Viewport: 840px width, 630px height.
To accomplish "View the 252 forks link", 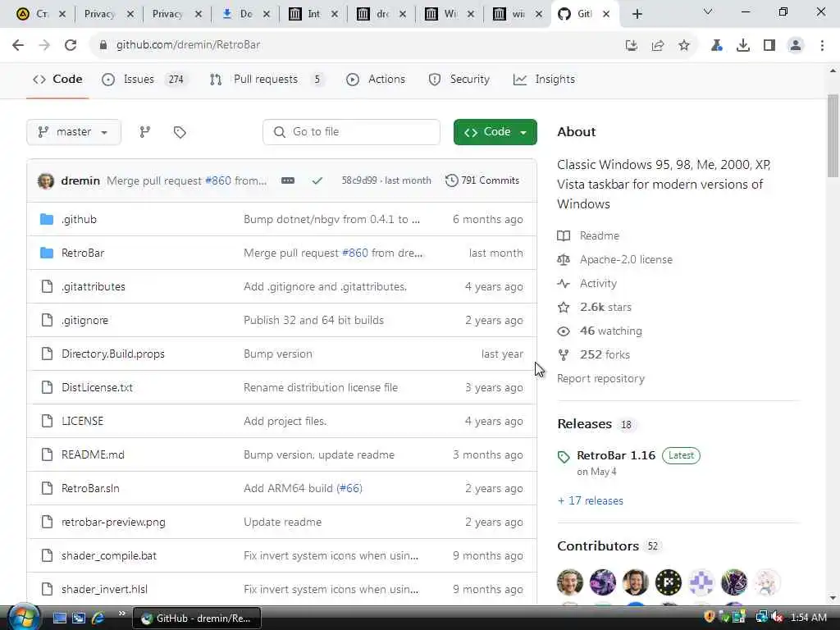I will tap(605, 354).
